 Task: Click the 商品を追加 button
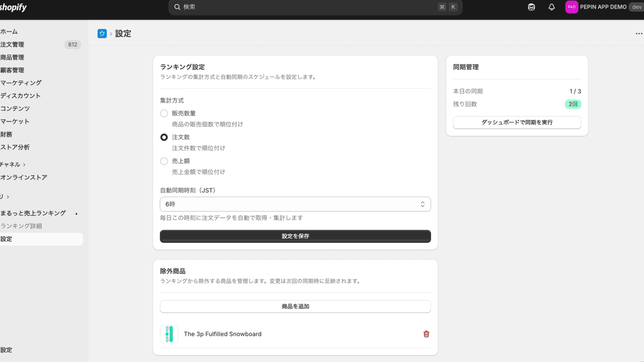pyautogui.click(x=295, y=307)
